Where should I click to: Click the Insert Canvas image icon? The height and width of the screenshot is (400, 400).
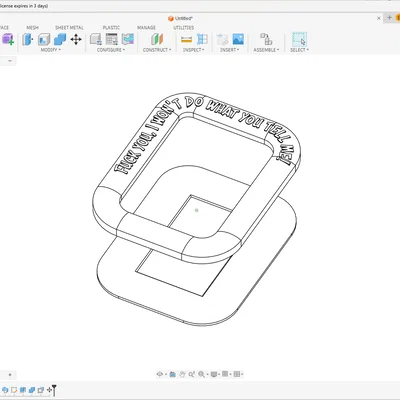pyautogui.click(x=238, y=39)
